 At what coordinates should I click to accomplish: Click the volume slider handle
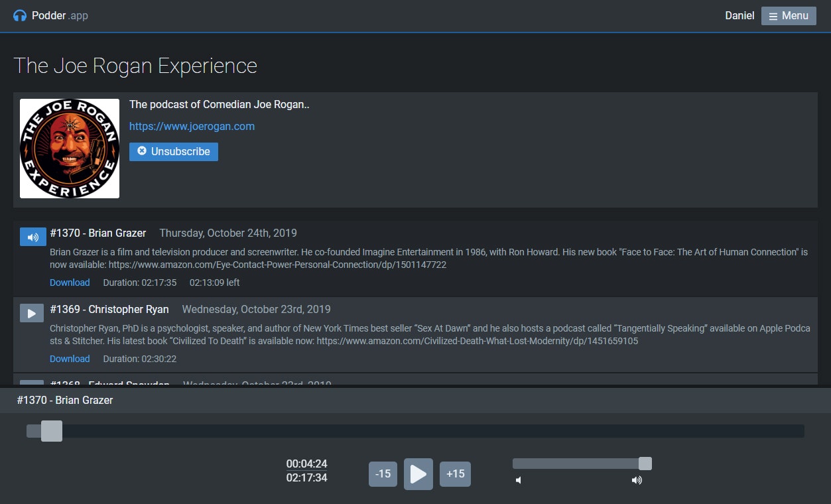click(x=645, y=464)
